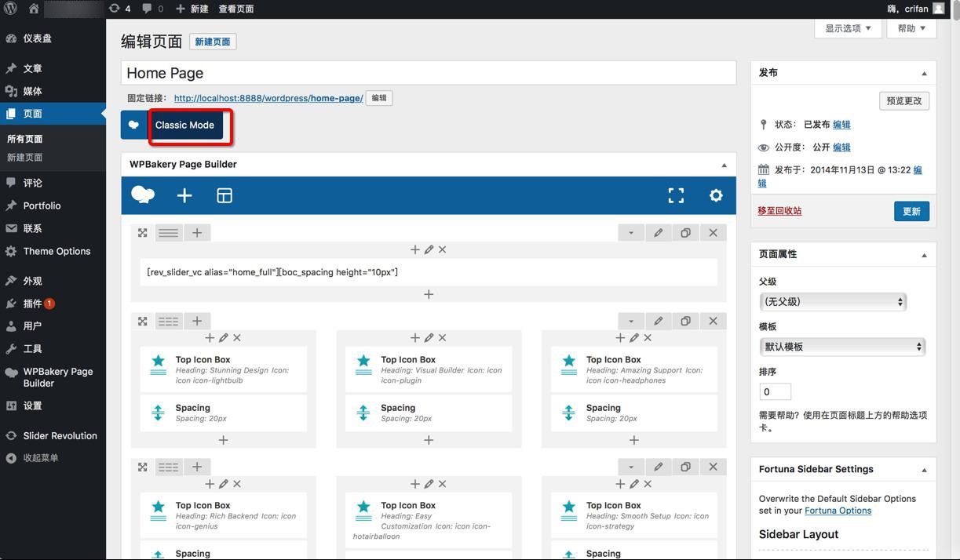This screenshot has width=960, height=560.
Task: Delete the Visual Builder column with X
Action: click(x=443, y=338)
